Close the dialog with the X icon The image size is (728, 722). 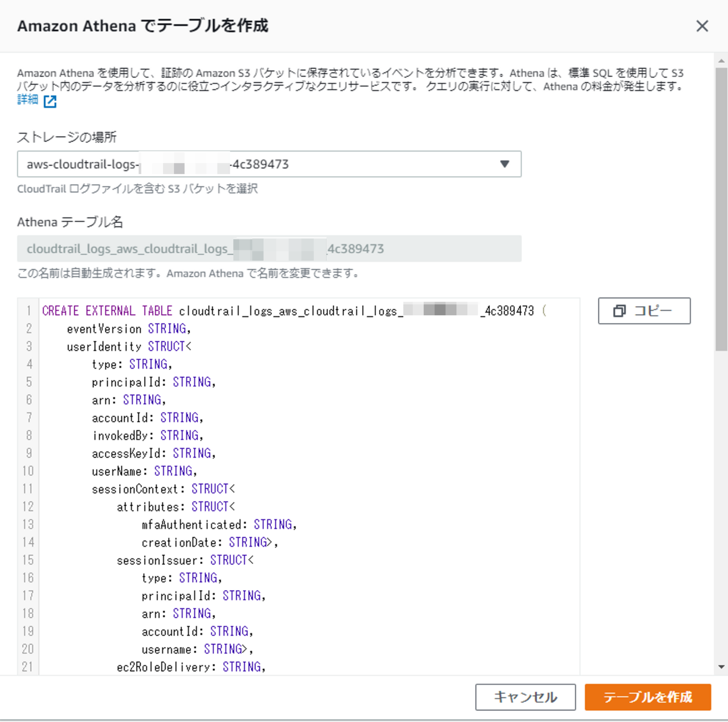tap(702, 27)
